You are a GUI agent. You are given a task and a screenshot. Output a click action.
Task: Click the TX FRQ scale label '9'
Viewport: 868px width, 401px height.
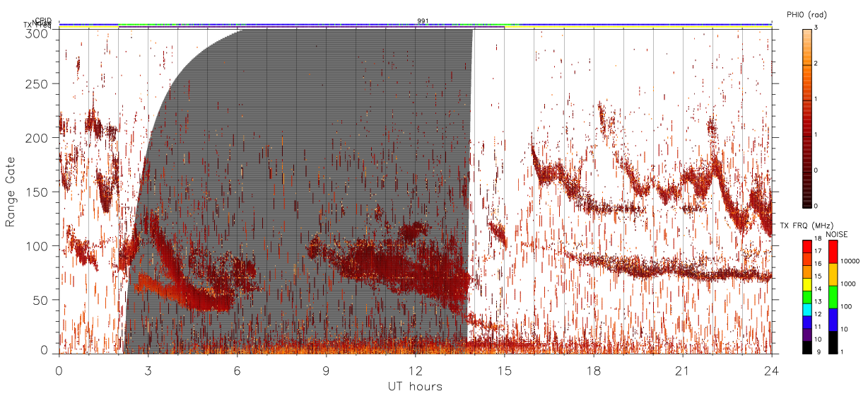(819, 351)
